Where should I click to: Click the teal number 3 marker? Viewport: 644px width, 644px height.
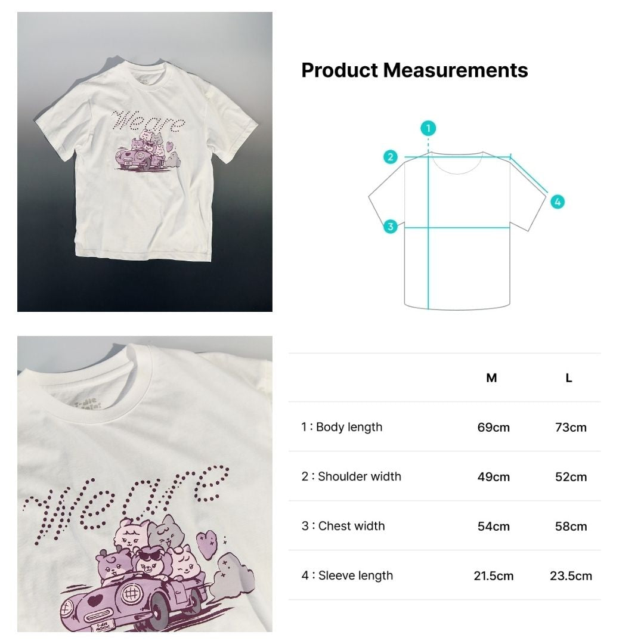pos(390,227)
